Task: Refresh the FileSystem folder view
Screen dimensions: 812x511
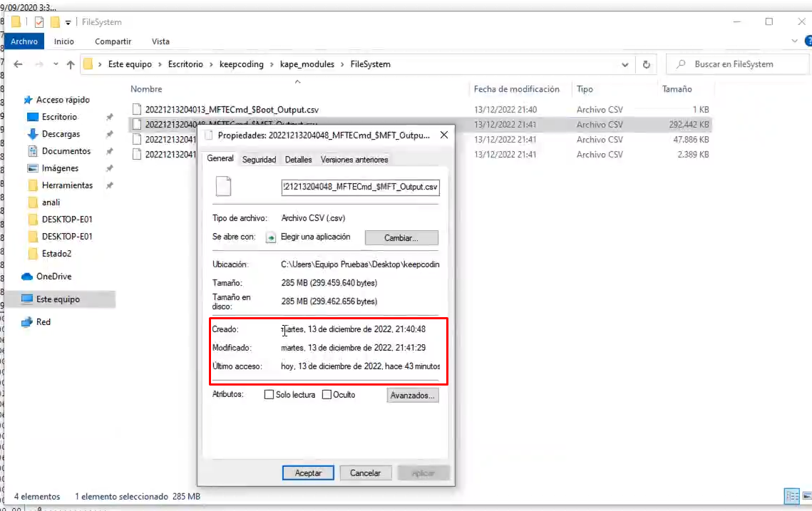Action: pyautogui.click(x=647, y=64)
